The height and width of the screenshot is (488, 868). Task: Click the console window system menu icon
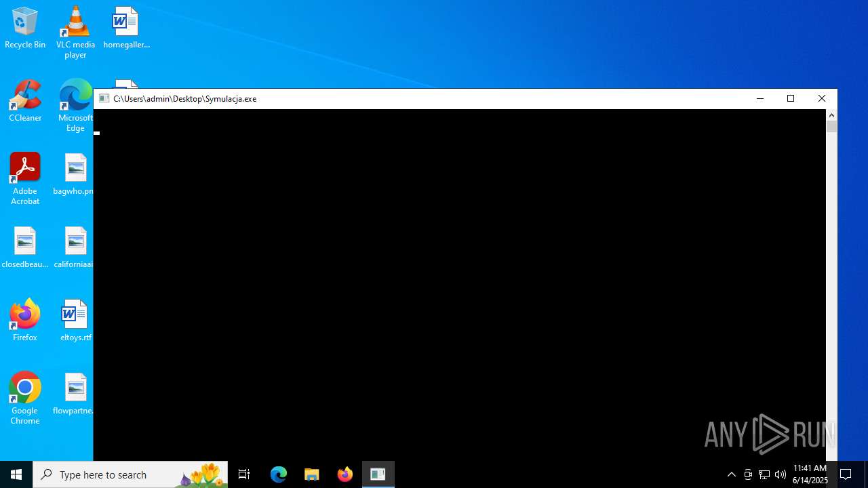[x=104, y=98]
